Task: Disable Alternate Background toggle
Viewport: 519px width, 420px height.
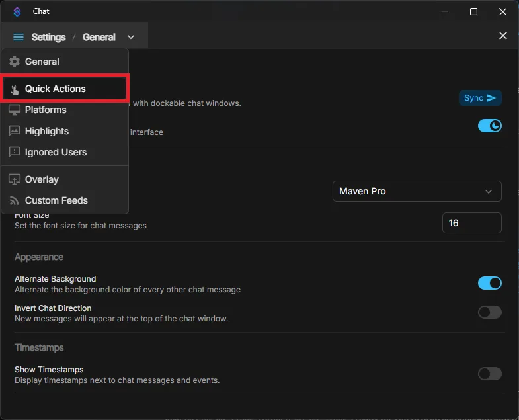Action: 489,283
